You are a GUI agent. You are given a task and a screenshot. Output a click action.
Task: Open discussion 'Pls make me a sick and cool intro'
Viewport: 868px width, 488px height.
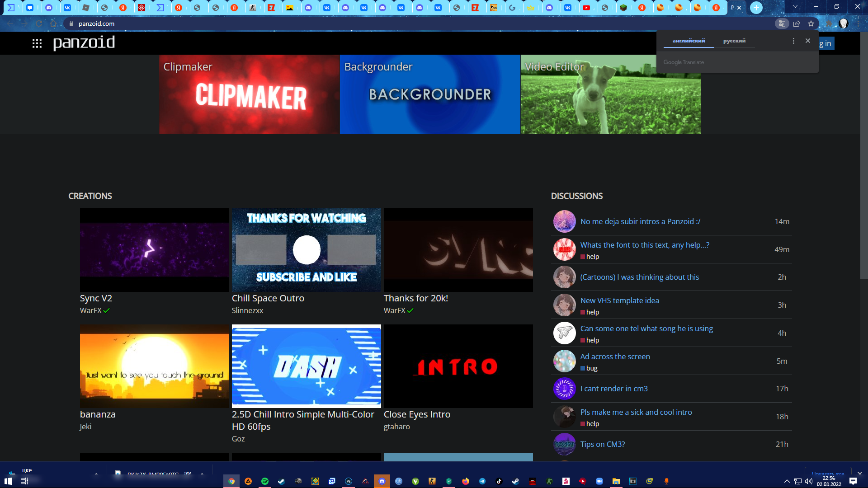[636, 412]
